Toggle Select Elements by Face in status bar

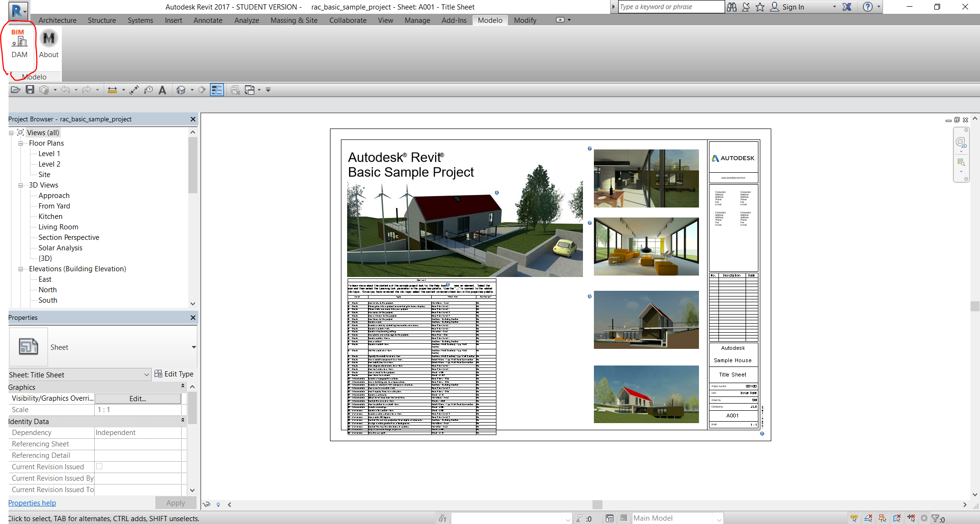897,518
